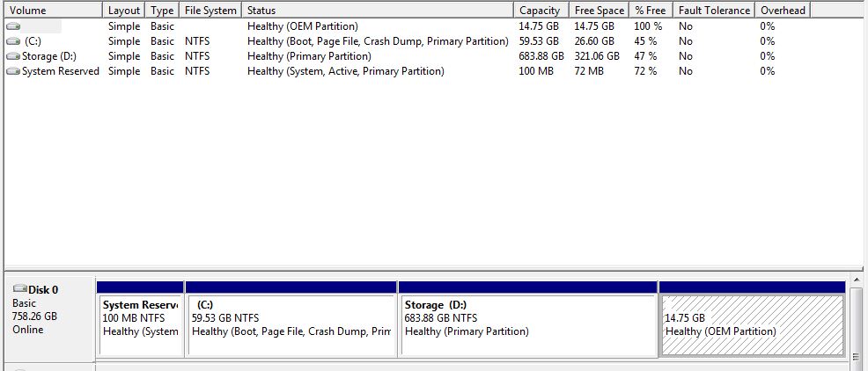The height and width of the screenshot is (371, 868).
Task: Click the Online status under Disk 0
Action: pos(27,330)
